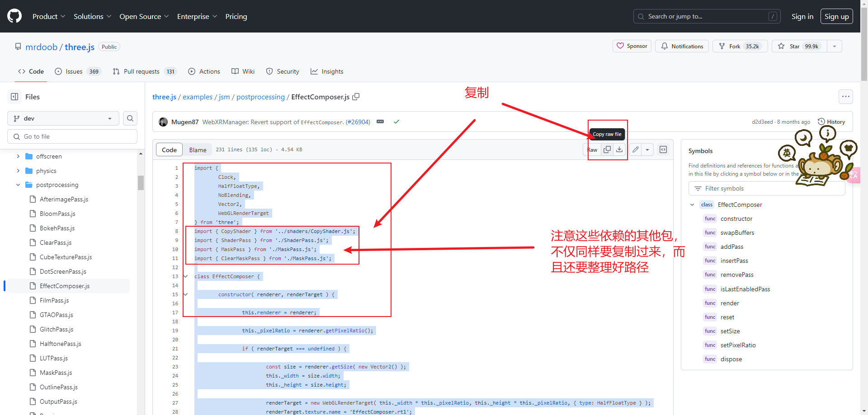The image size is (868, 415).
Task: Open file tree search magnifier
Action: 130,118
